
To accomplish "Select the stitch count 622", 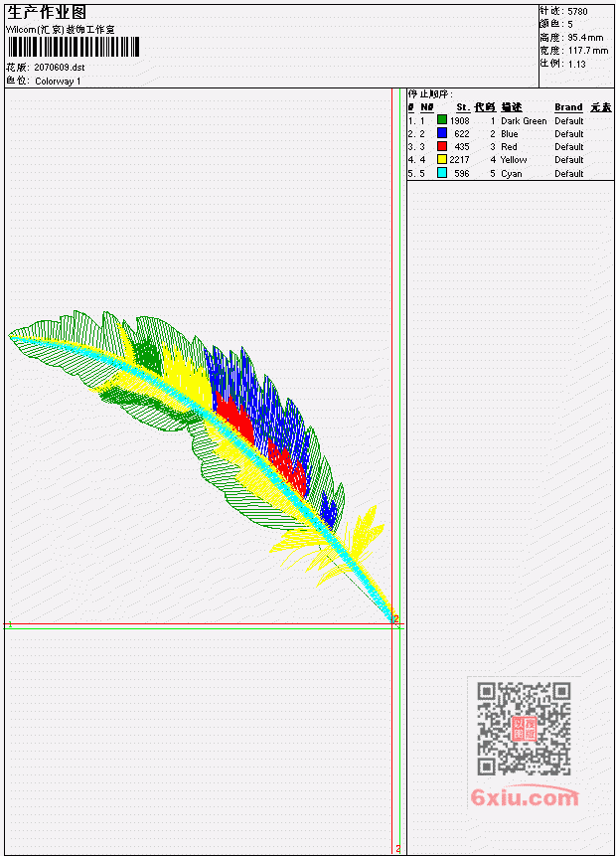I will (462, 134).
